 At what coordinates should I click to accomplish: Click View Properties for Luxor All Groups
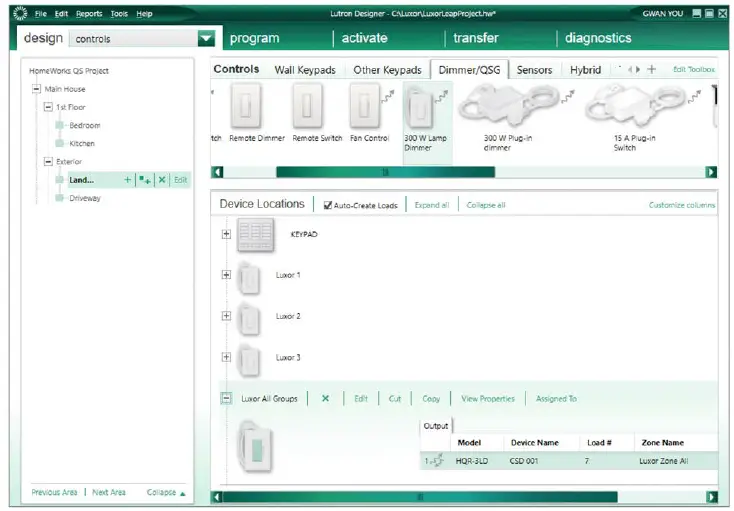point(487,399)
